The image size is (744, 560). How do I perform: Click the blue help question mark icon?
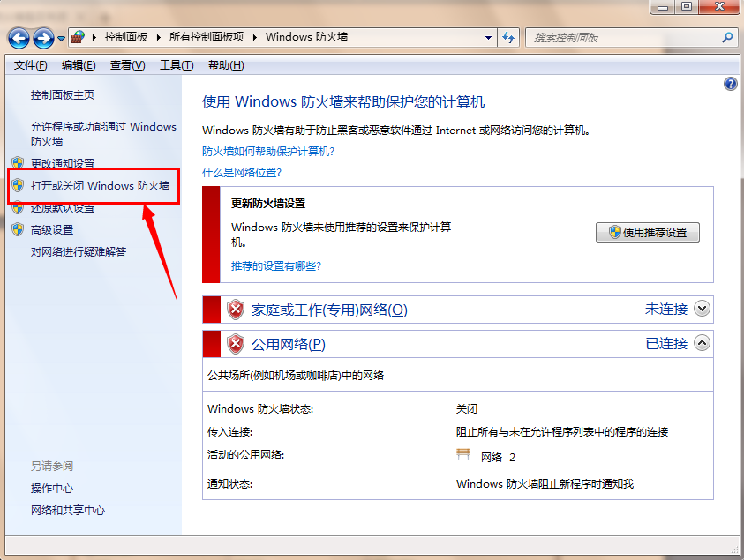[730, 84]
